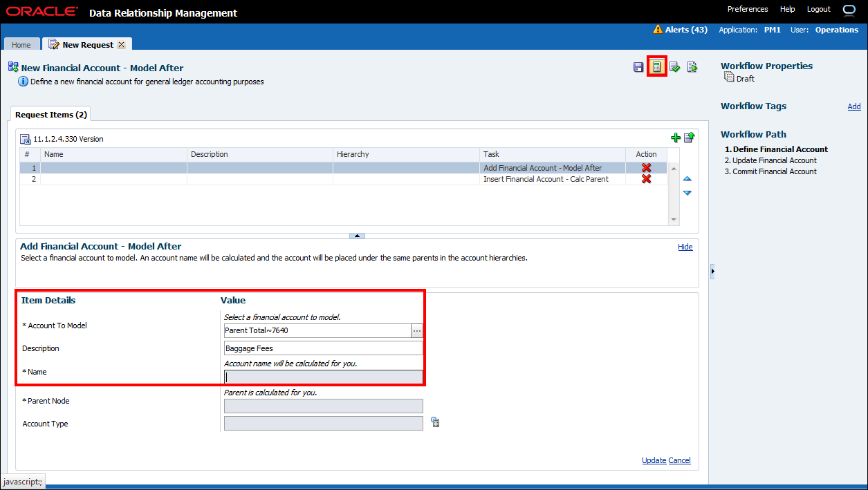Click the Description field with Baggage Fees
Viewport: 868px width, 490px height.
(x=323, y=348)
